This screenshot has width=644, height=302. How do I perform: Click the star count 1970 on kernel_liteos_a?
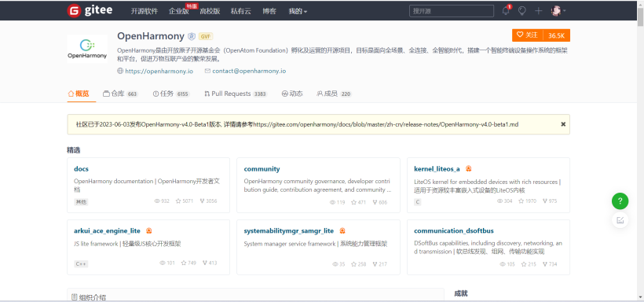click(x=527, y=201)
